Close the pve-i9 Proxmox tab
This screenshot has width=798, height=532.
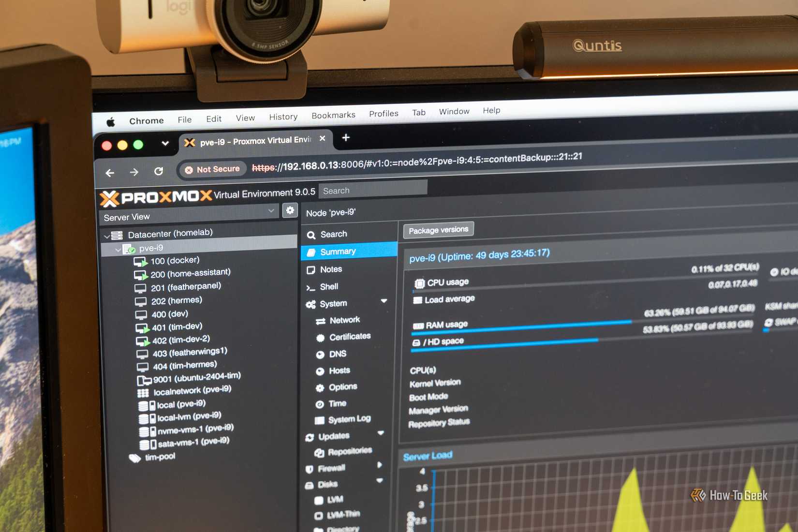pyautogui.click(x=322, y=138)
